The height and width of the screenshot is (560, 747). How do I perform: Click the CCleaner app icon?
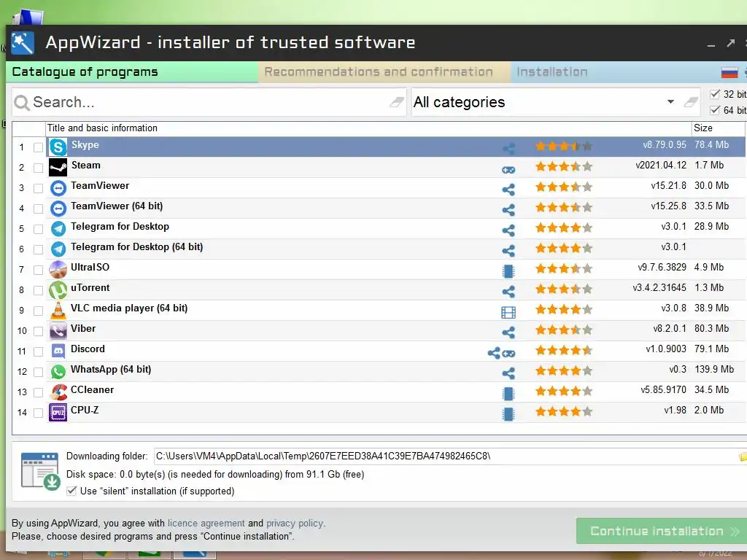58,392
